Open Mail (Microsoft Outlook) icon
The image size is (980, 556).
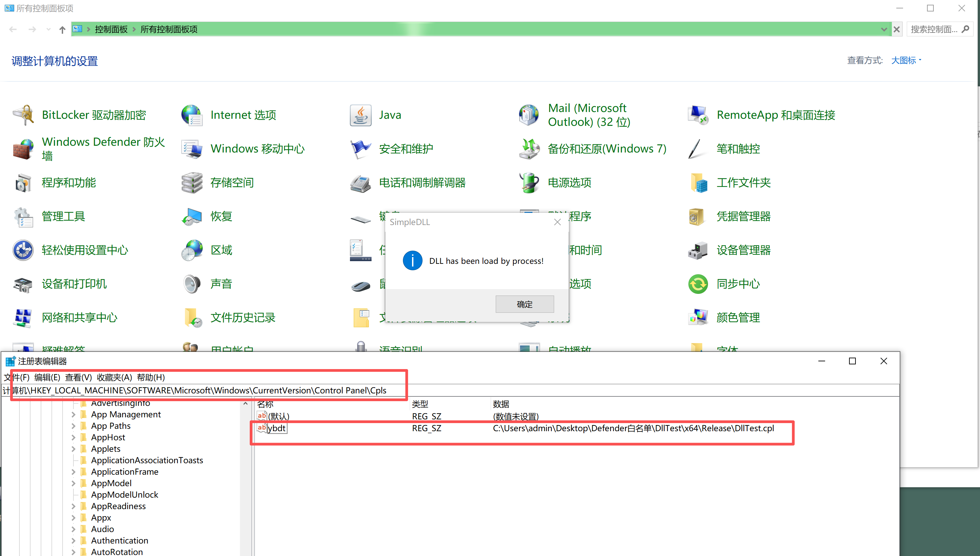pyautogui.click(x=529, y=115)
